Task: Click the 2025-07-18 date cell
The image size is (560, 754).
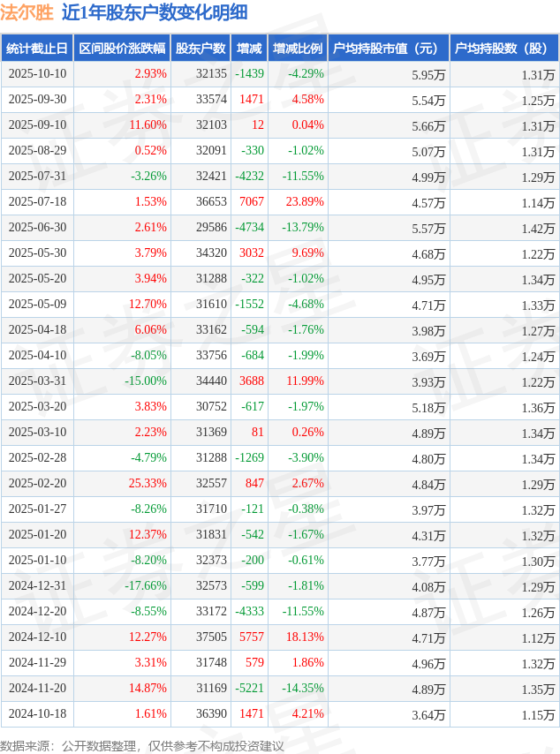Action: pos(37,202)
